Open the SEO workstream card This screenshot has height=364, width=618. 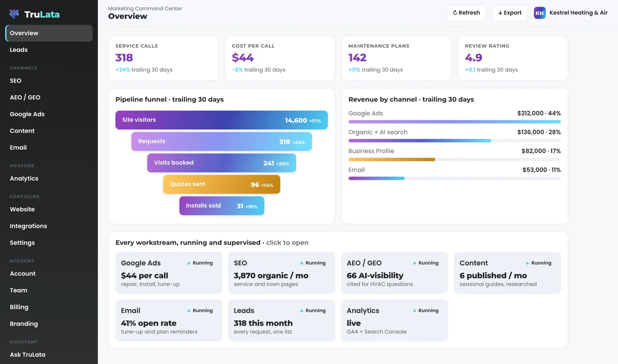[282, 273]
